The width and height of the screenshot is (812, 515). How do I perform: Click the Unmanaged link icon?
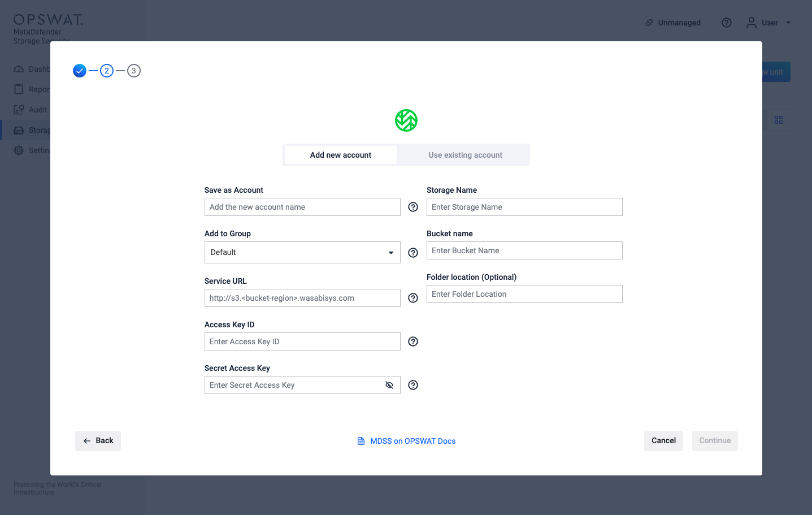tap(649, 23)
